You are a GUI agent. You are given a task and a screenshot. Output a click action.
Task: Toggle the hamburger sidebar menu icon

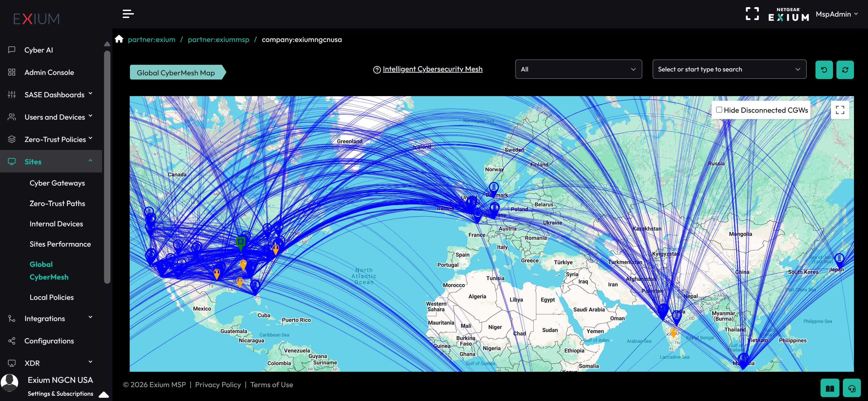click(x=128, y=14)
